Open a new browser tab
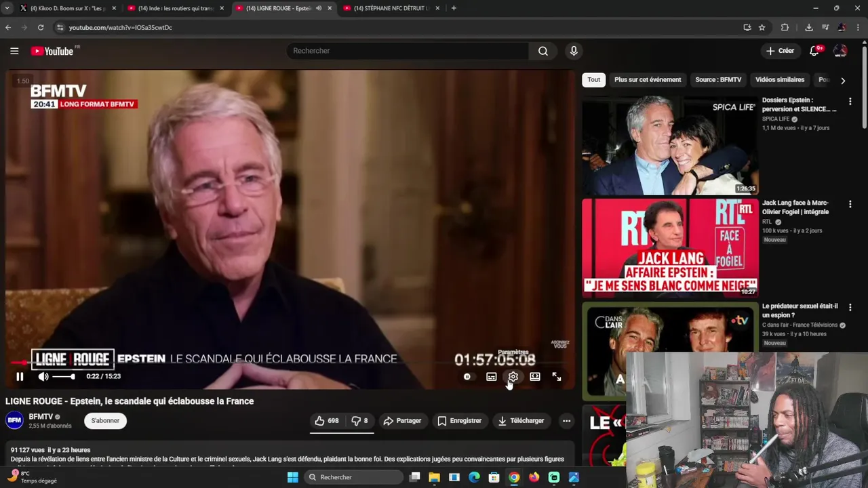Screen dimensions: 868x488 [x=454, y=8]
